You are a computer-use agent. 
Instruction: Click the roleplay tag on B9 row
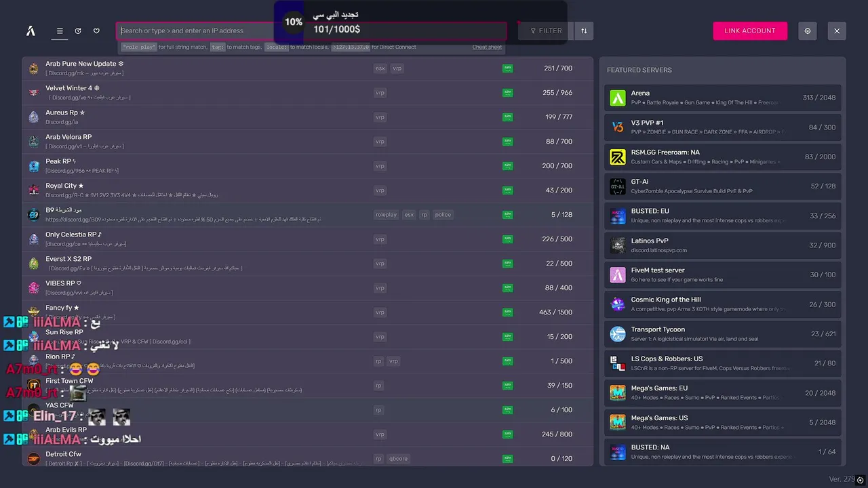pyautogui.click(x=386, y=215)
